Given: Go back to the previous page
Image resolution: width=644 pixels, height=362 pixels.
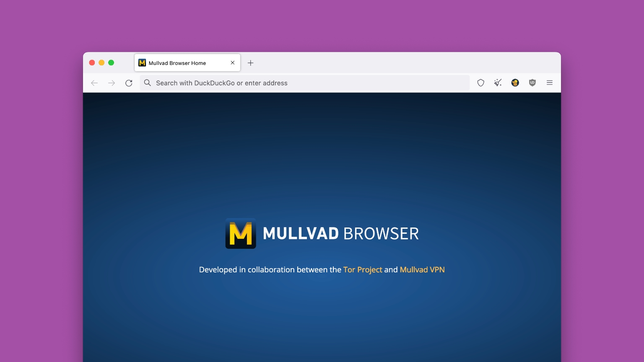Looking at the screenshot, I should pyautogui.click(x=94, y=83).
